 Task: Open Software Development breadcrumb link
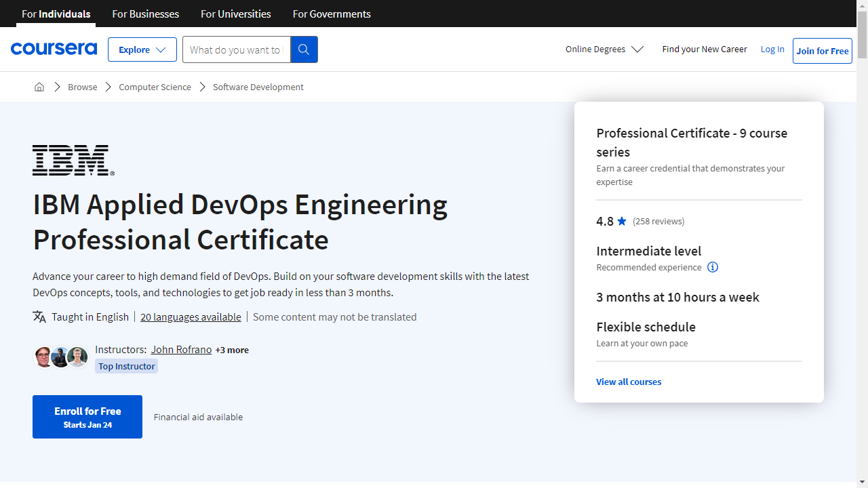[x=258, y=87]
